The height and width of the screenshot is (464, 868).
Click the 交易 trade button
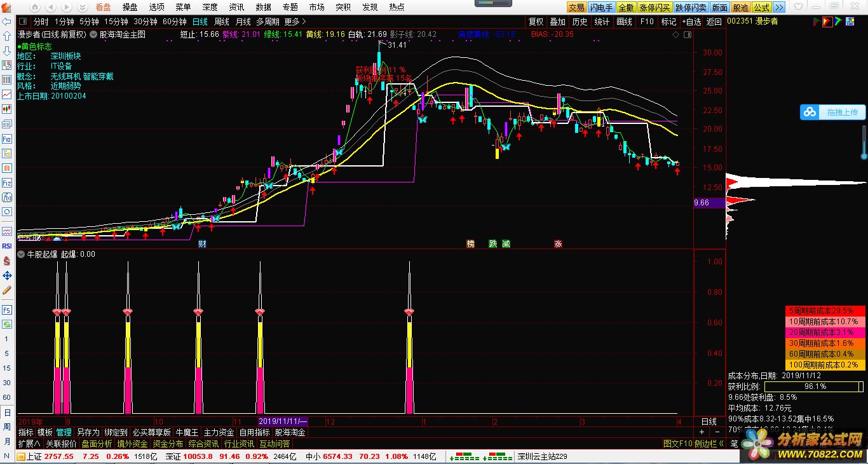pyautogui.click(x=576, y=8)
